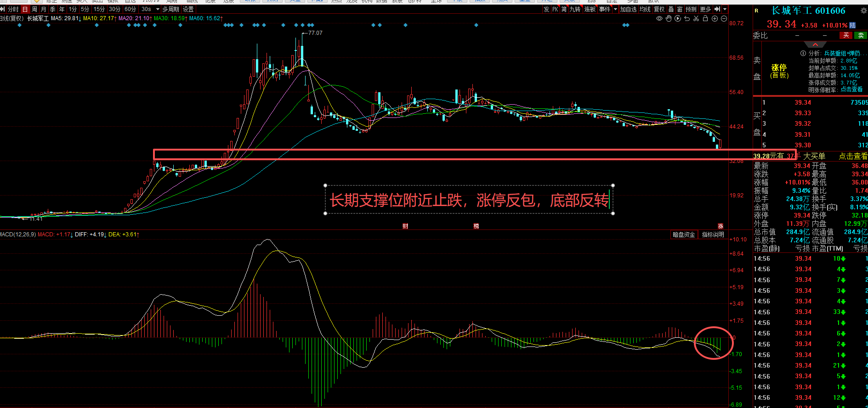The width and height of the screenshot is (868, 408).
Task: Open the PK comparison tool
Action: click(555, 9)
